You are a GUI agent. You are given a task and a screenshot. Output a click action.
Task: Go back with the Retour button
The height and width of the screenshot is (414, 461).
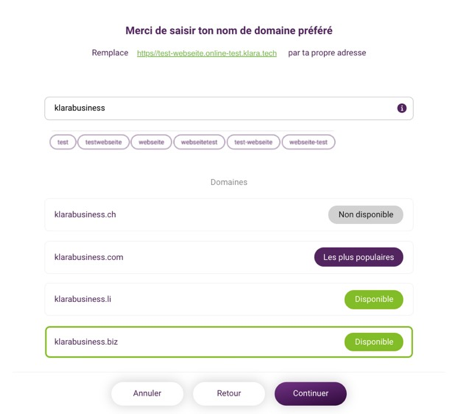[229, 393]
